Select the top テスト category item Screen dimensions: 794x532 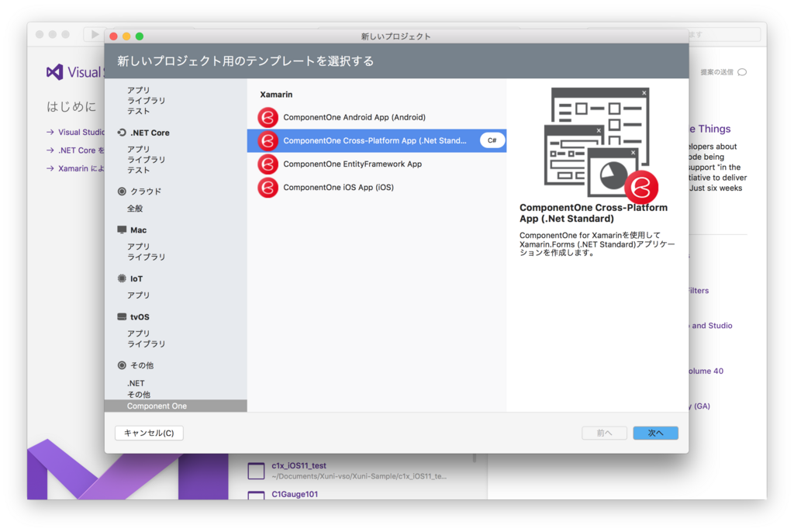(x=138, y=111)
